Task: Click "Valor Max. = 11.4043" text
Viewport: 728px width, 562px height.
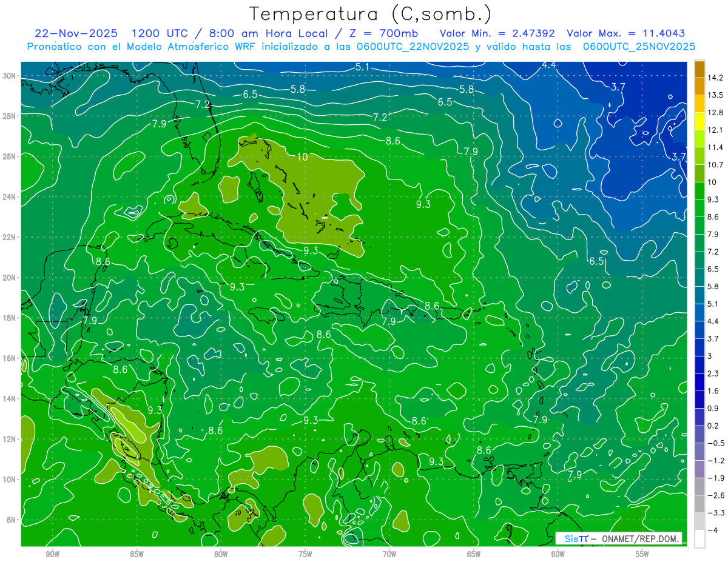Action: [626, 34]
